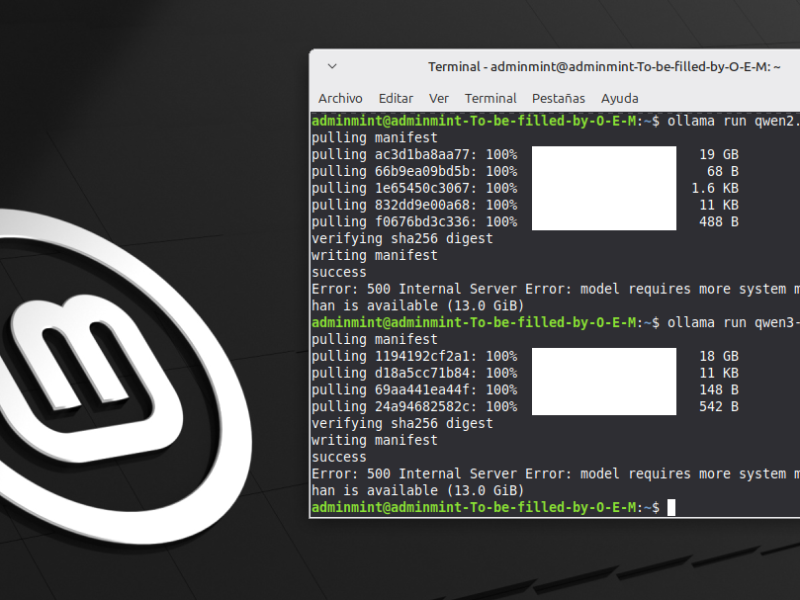Viewport: 800px width, 600px height.
Task: Open the Ayuda menu
Action: click(x=619, y=98)
